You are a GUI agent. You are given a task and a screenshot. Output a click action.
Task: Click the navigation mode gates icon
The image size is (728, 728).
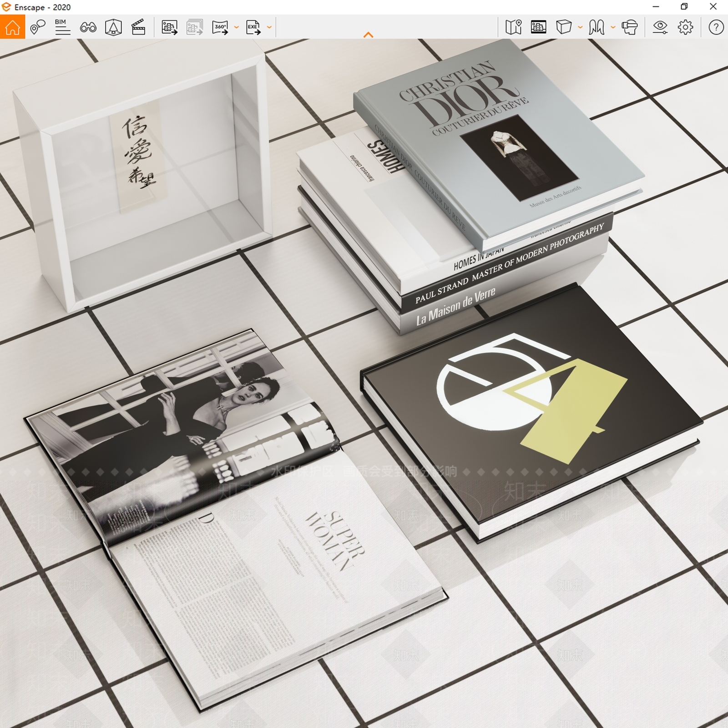(x=597, y=27)
